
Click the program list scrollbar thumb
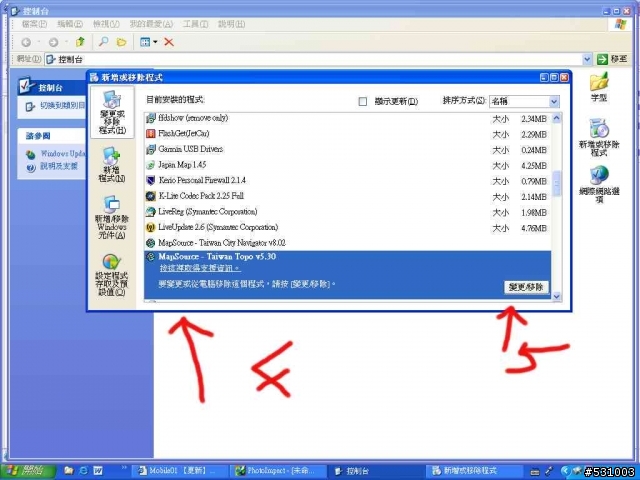point(556,183)
